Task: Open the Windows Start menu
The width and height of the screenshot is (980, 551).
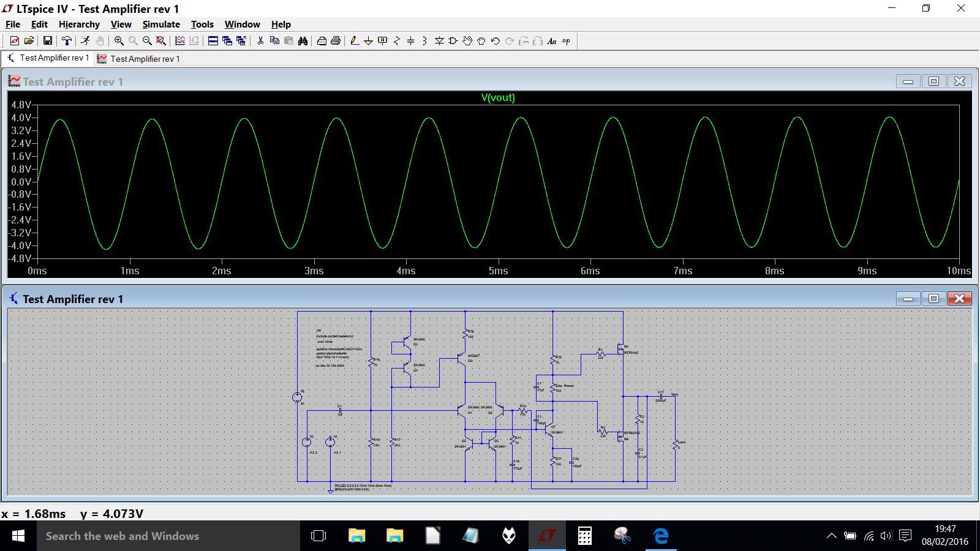Action: [18, 536]
